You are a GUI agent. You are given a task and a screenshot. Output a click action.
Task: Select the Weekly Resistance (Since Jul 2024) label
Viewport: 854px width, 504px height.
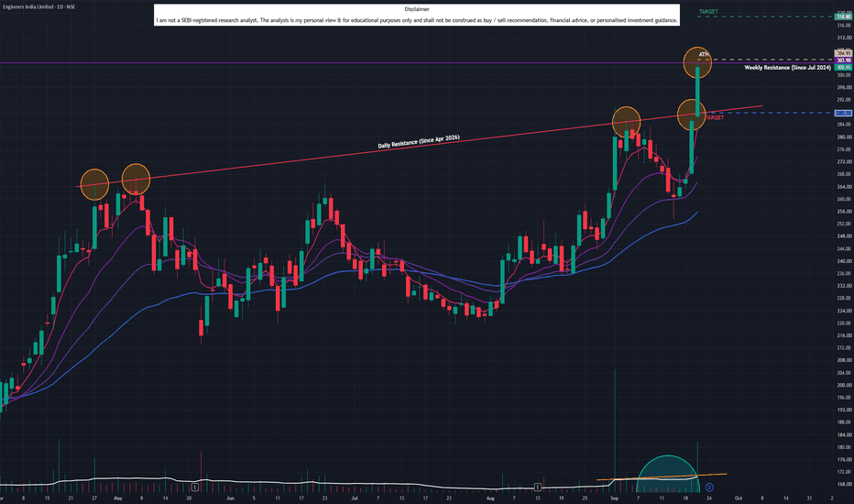coord(787,68)
